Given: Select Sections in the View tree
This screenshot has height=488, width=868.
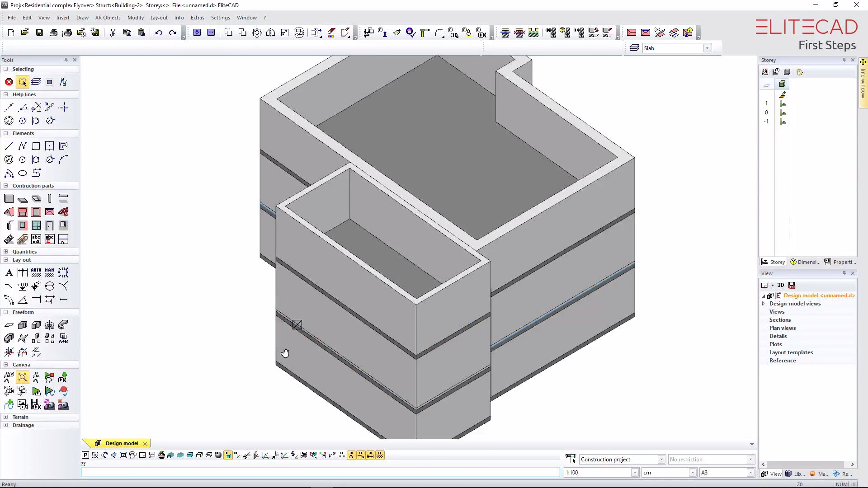Looking at the screenshot, I should click(x=780, y=320).
